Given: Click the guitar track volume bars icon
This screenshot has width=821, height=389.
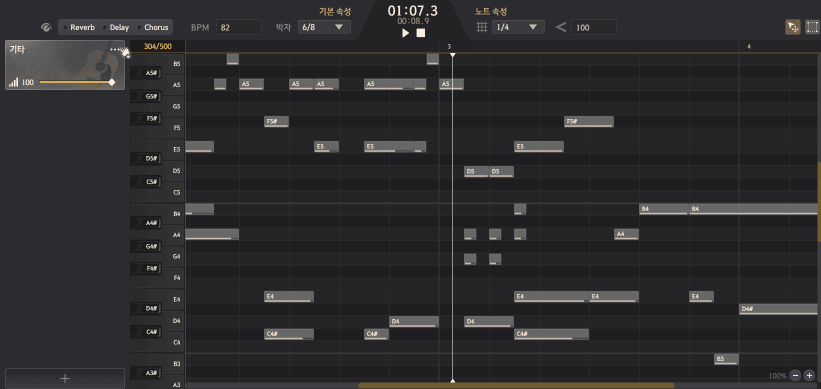Looking at the screenshot, I should (x=14, y=82).
